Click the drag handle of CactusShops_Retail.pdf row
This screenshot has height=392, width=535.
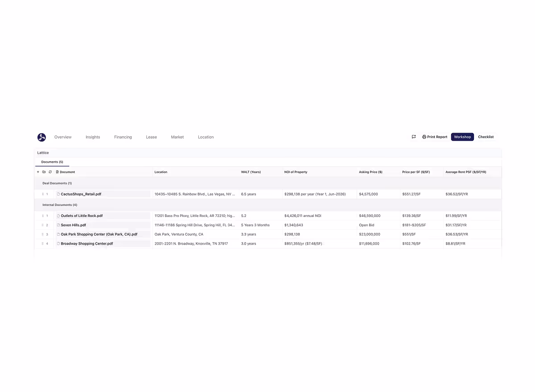click(x=43, y=194)
